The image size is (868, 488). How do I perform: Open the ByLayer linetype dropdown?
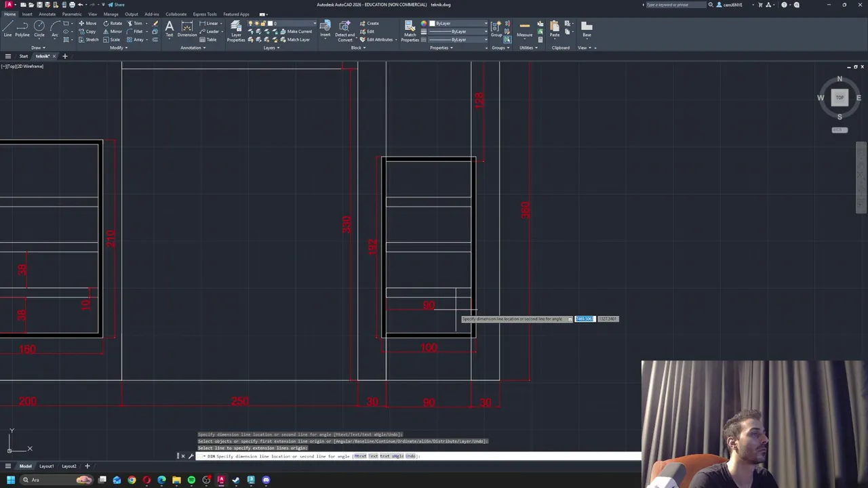(x=486, y=39)
